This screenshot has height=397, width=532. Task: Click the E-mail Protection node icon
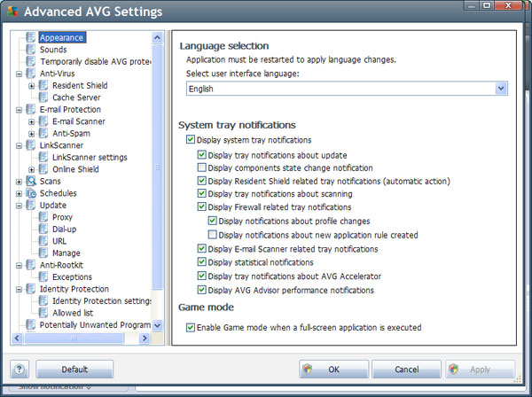pyautogui.click(x=31, y=109)
